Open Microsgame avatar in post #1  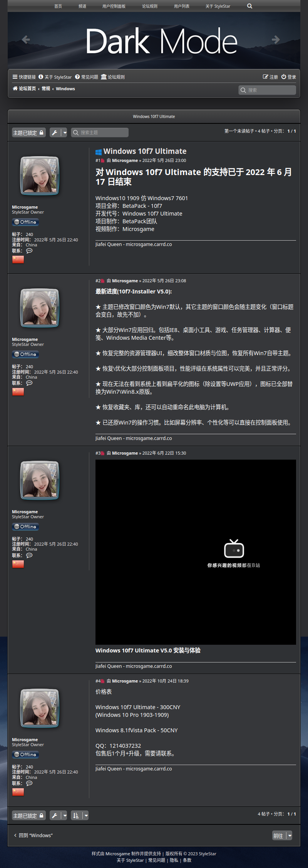(x=40, y=175)
